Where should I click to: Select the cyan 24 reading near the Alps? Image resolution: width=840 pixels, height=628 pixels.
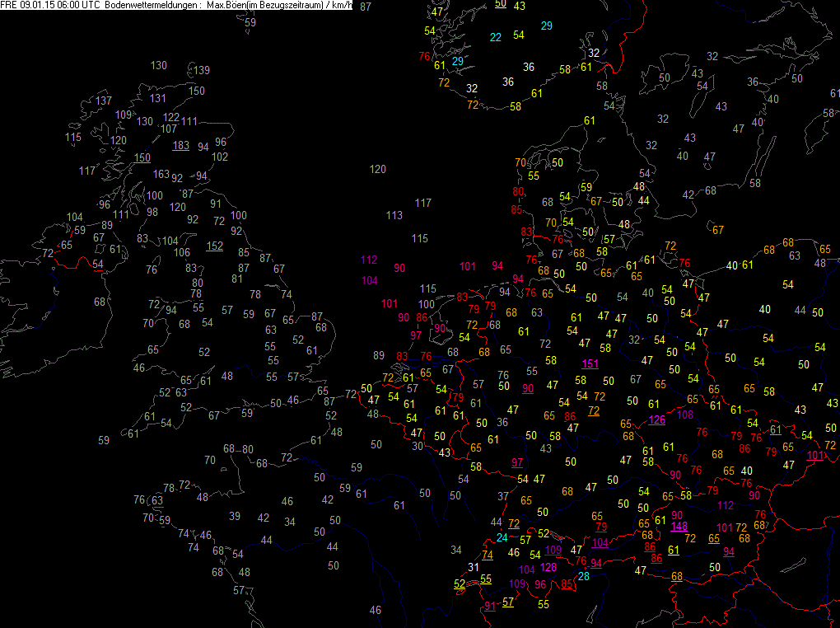pyautogui.click(x=502, y=537)
